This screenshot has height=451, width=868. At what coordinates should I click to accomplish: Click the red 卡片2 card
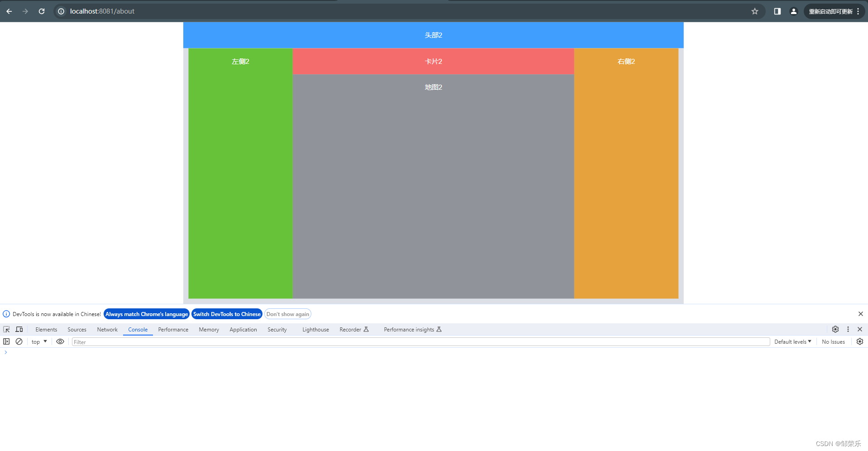pyautogui.click(x=433, y=61)
